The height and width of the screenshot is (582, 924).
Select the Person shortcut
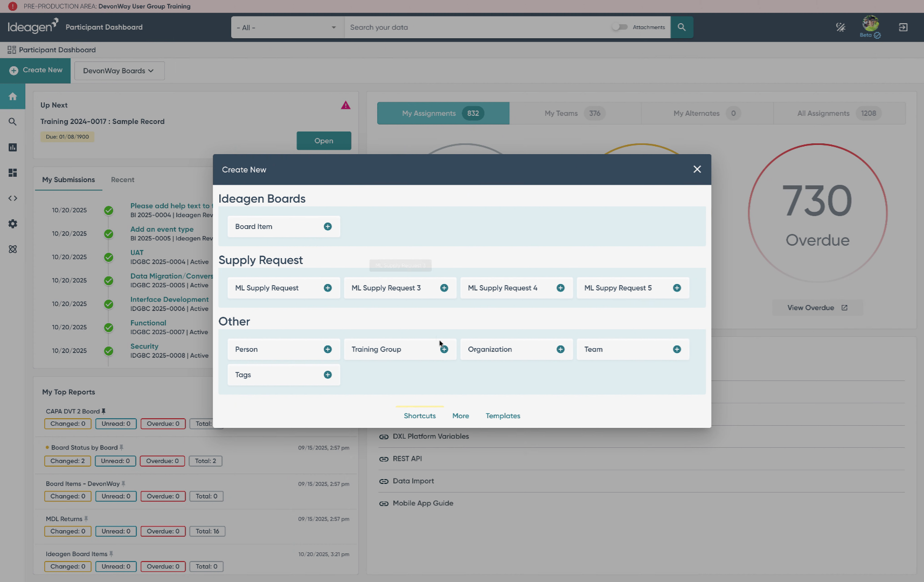pos(283,350)
